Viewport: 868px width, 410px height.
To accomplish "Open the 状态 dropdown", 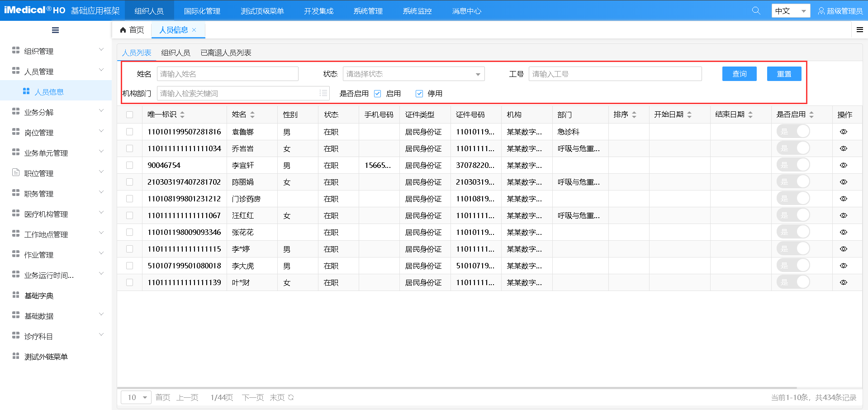I will (413, 74).
